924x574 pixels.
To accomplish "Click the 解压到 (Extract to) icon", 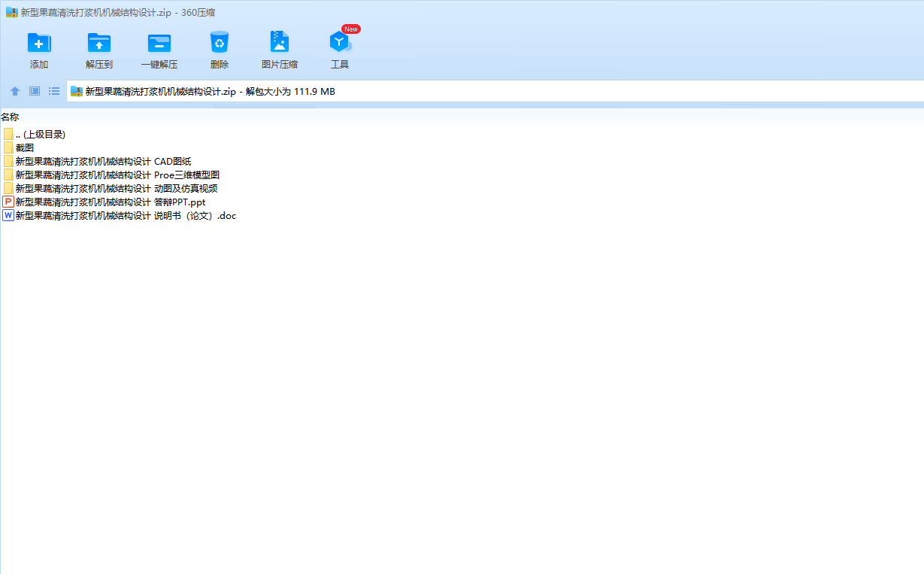I will click(x=99, y=43).
